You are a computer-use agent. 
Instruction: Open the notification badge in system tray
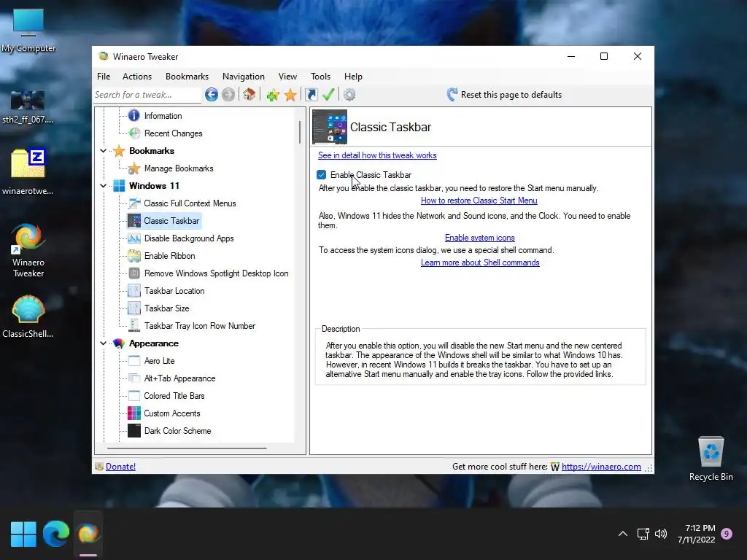pyautogui.click(x=727, y=534)
